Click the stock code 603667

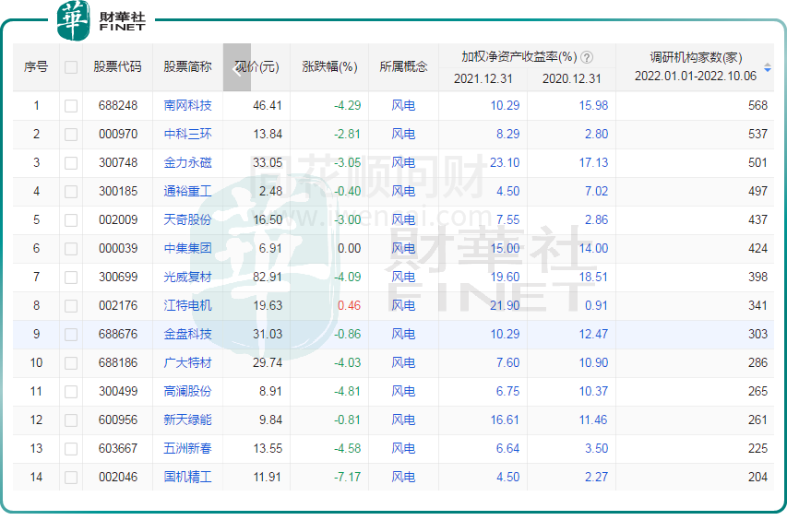coord(118,448)
